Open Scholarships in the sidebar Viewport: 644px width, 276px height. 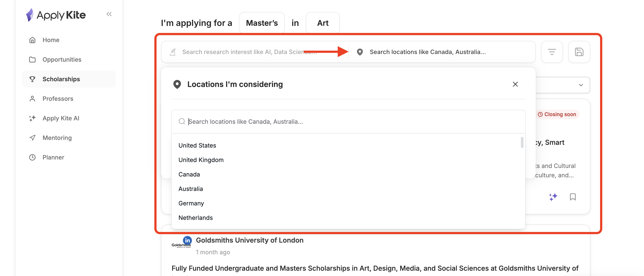pyautogui.click(x=61, y=79)
